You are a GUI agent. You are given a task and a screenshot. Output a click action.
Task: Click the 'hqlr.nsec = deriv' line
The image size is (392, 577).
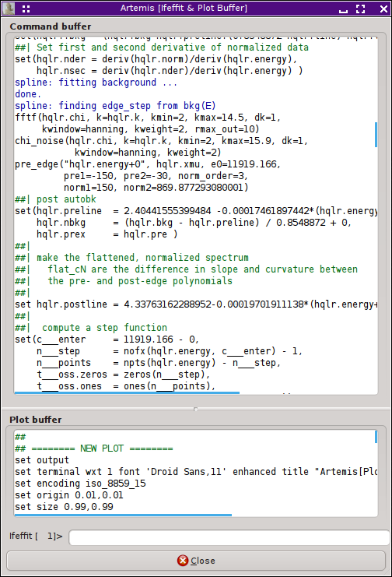click(x=170, y=71)
